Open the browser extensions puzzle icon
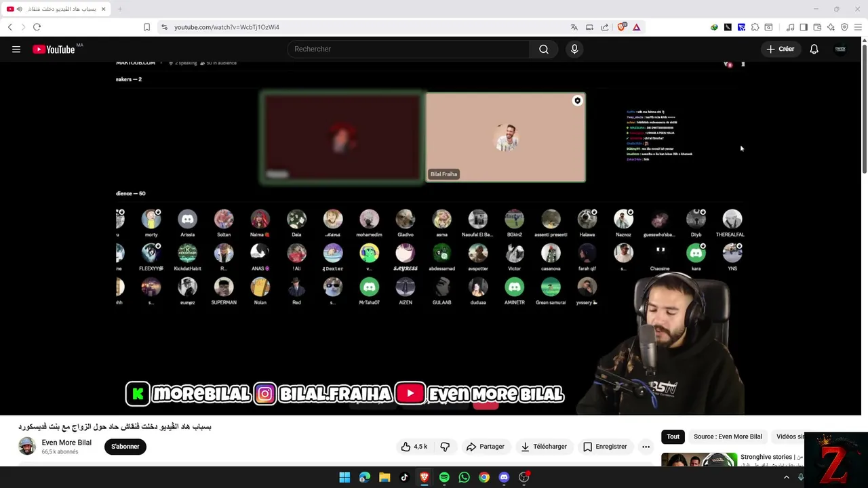 tap(755, 27)
